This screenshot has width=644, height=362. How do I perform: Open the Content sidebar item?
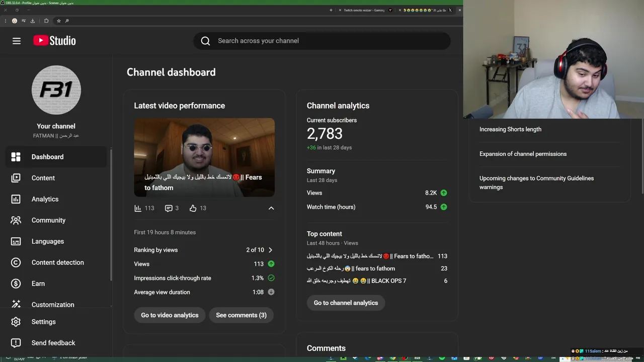56,178
